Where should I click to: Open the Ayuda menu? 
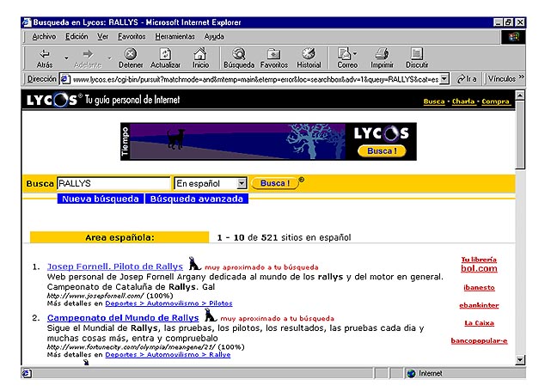point(214,36)
